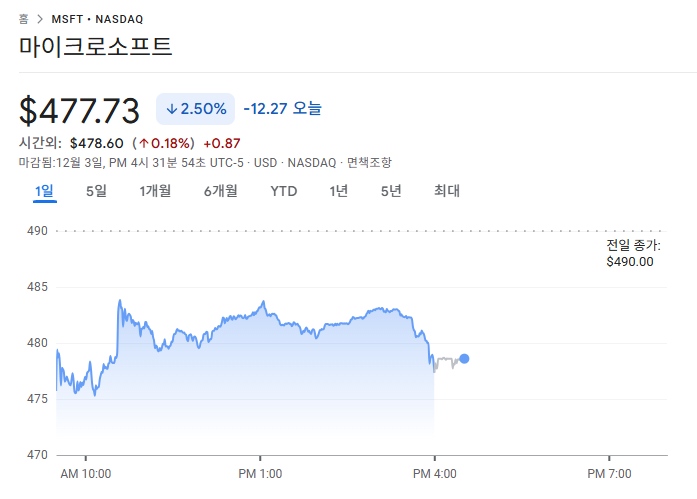Select the 1년 range tab

pyautogui.click(x=339, y=191)
